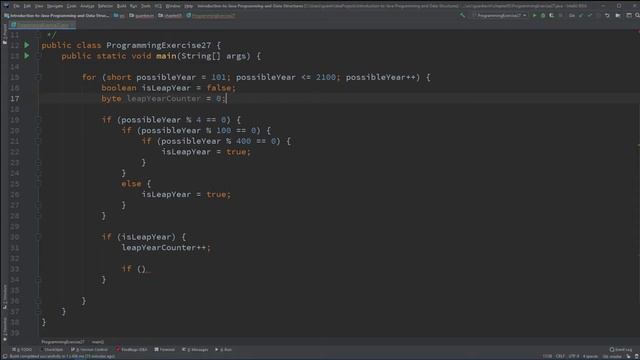
Task: Click ProgrammingExercise27 in bottom breadcrumb
Action: pyautogui.click(x=62, y=342)
